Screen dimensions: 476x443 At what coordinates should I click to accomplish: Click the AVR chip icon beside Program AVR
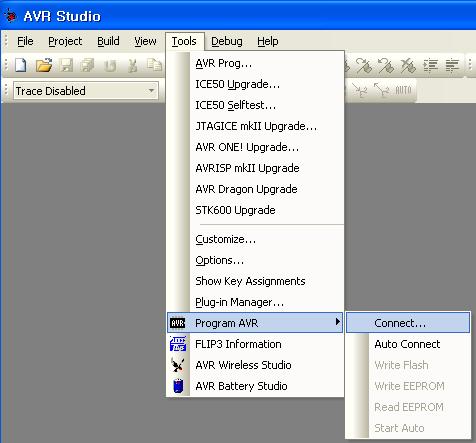(177, 323)
